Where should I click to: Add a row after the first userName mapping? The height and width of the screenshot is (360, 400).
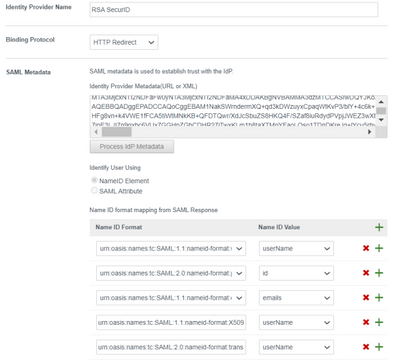point(379,248)
